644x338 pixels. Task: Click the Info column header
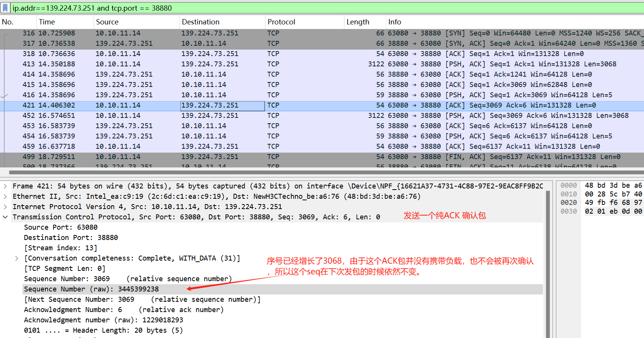pos(515,22)
